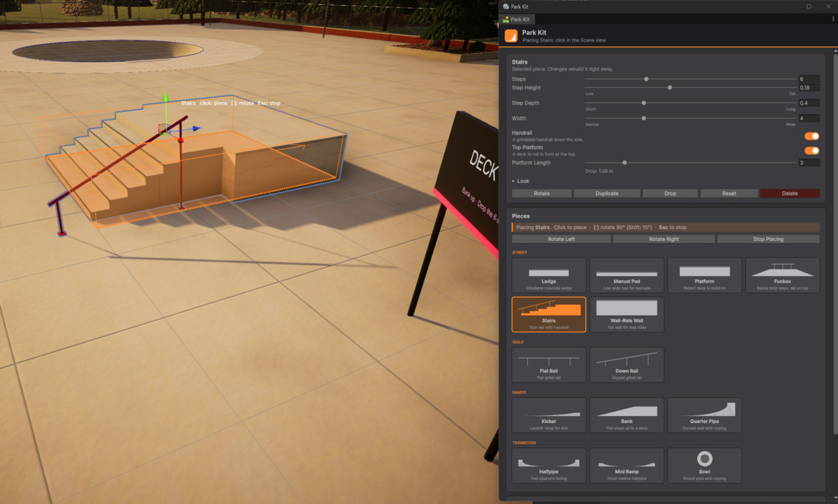Reset the stairs settings
The image size is (838, 504).
(x=729, y=193)
